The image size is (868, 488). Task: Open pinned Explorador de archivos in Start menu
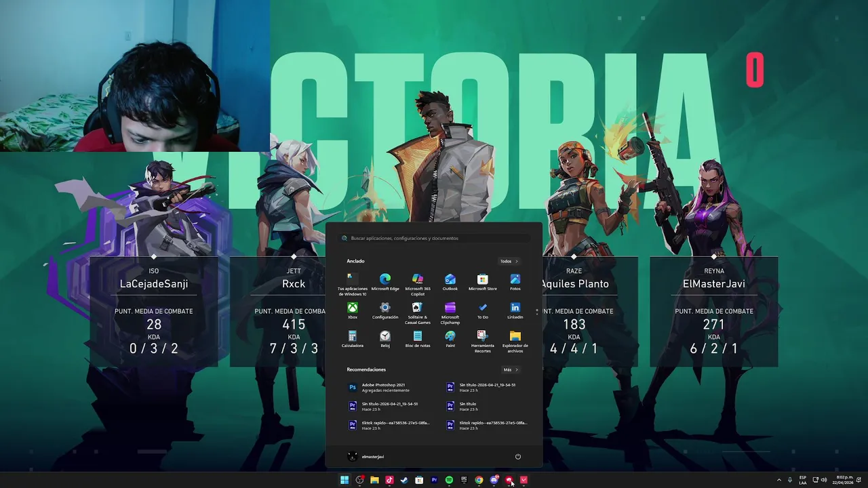coord(515,341)
